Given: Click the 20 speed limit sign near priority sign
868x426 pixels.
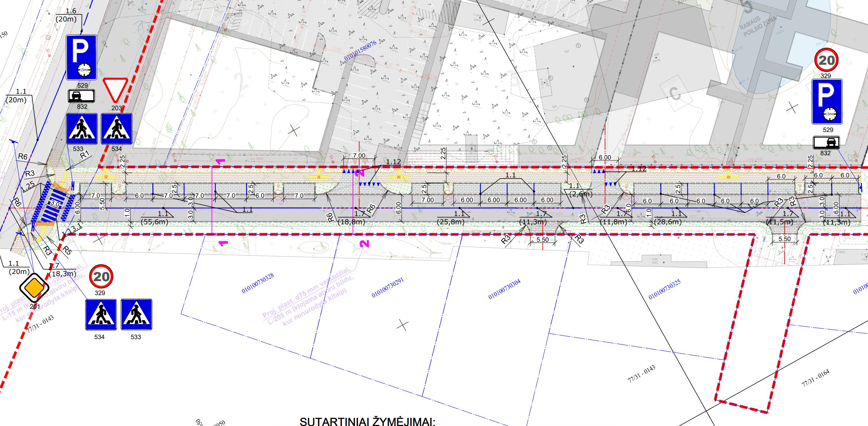Looking at the screenshot, I should click(101, 276).
